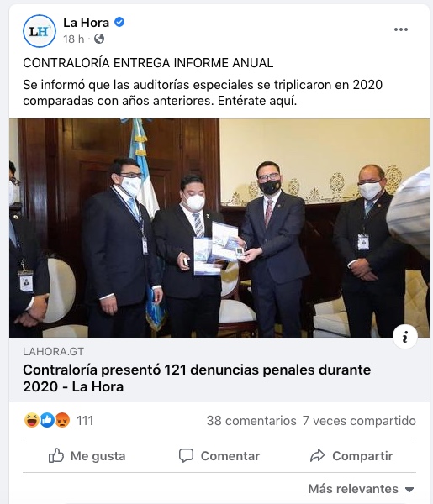Image resolution: width=433 pixels, height=504 pixels.
Task: Click the Comentar speech bubble icon
Action: click(x=186, y=455)
